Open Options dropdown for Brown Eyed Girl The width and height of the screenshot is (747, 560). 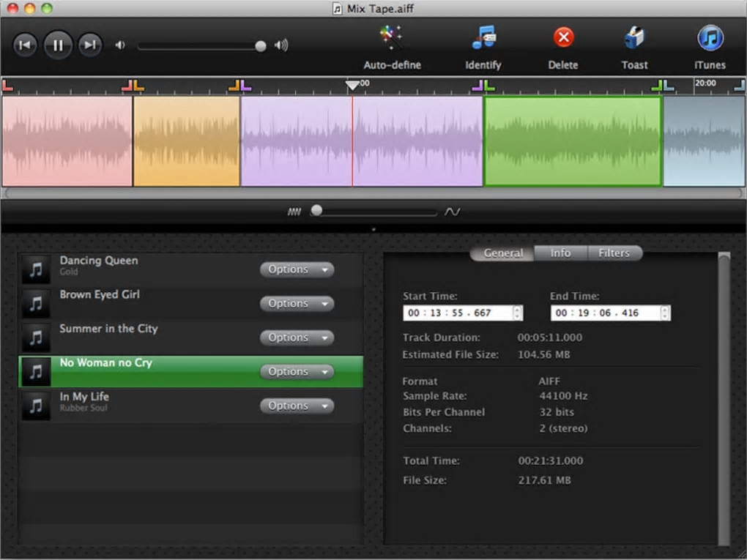point(297,304)
